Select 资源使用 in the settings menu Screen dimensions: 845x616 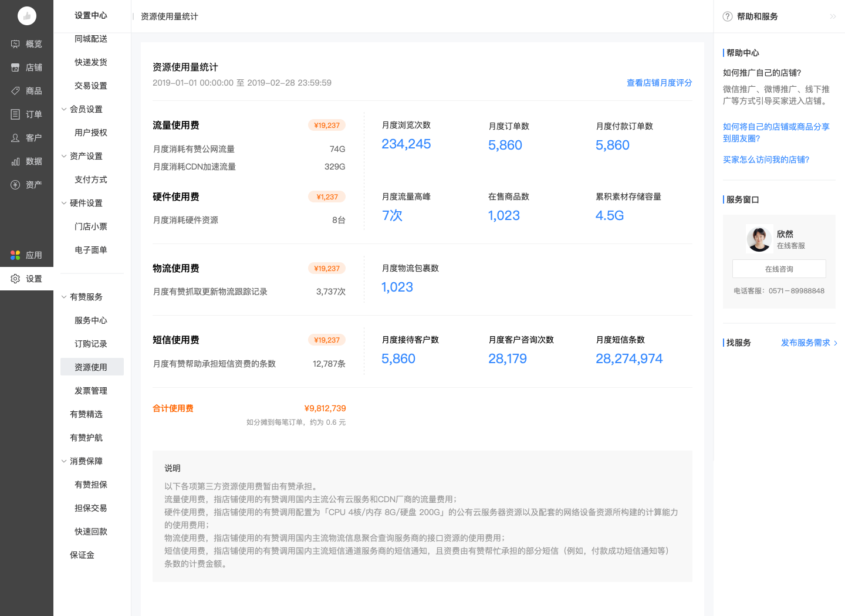(x=92, y=367)
